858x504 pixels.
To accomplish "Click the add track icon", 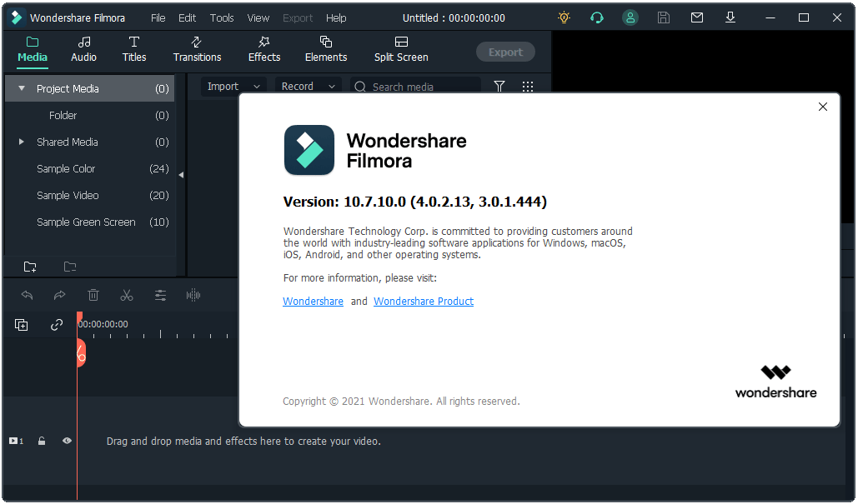I will pos(22,325).
